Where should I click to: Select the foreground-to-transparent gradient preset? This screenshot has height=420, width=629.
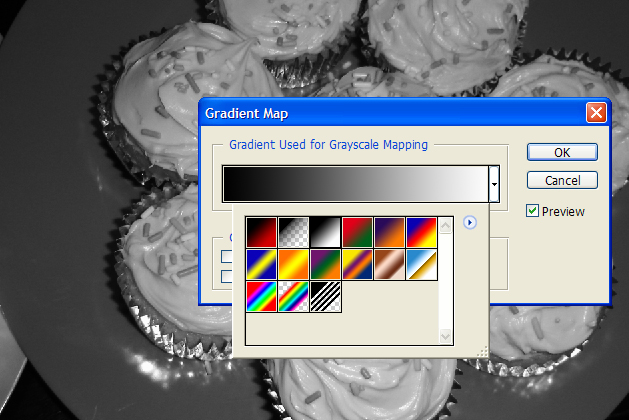pyautogui.click(x=294, y=232)
